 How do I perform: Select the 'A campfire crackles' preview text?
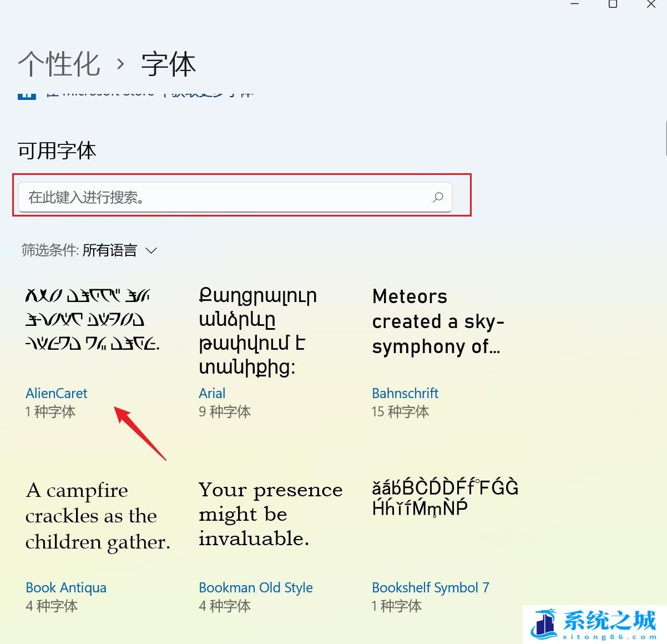coord(98,516)
